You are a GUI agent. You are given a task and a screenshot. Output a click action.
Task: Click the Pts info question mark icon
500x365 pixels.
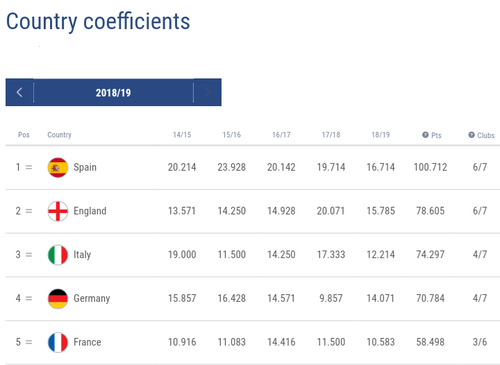pos(425,135)
